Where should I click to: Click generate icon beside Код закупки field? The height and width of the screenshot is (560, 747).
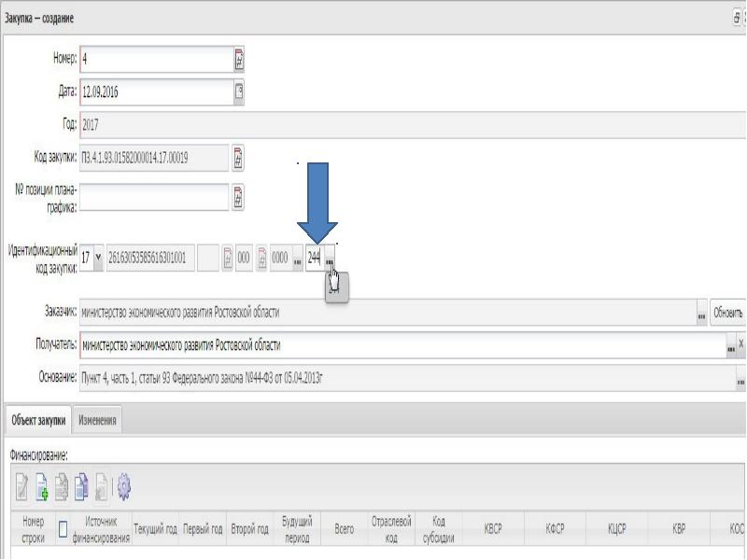pyautogui.click(x=238, y=158)
